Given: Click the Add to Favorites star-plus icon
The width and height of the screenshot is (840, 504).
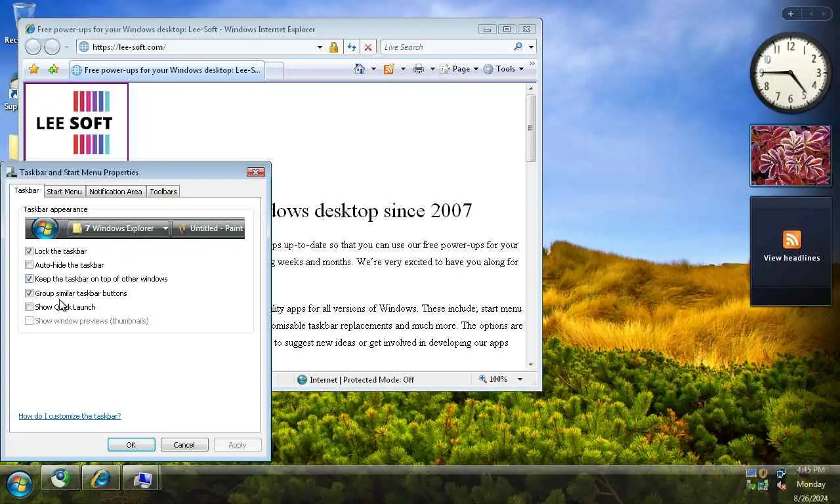Looking at the screenshot, I should tap(53, 69).
